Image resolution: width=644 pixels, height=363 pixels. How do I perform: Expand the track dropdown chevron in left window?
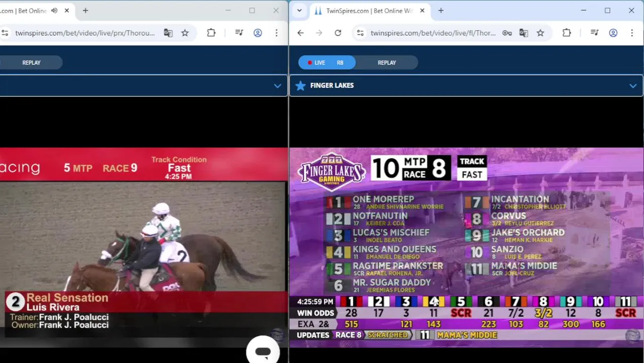[x=277, y=86]
